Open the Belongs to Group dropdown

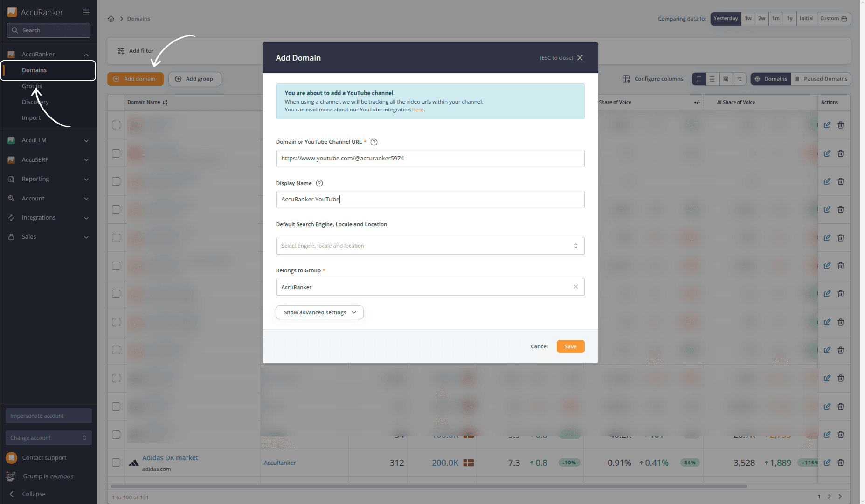click(430, 287)
